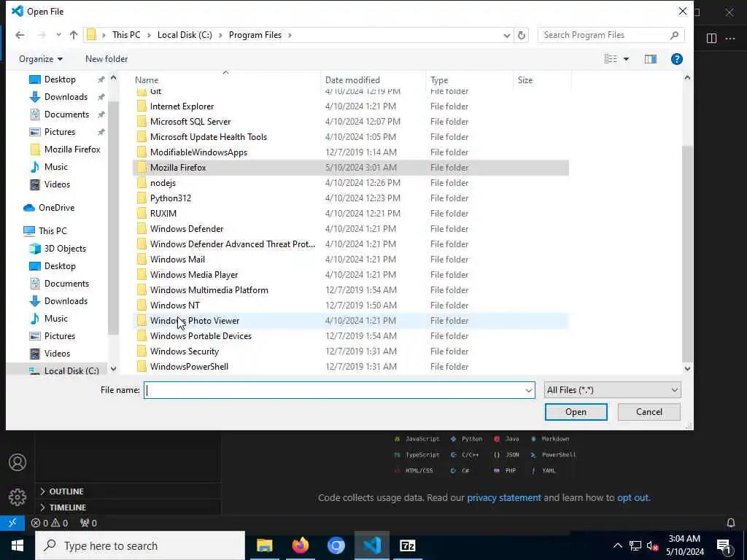Select the Mozilla Firefox folder row
The image size is (747, 560).
click(351, 168)
